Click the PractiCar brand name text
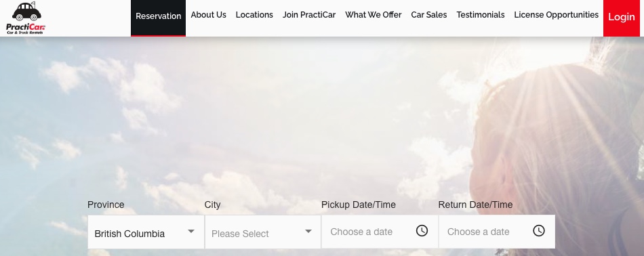This screenshot has height=256, width=644. 26,27
